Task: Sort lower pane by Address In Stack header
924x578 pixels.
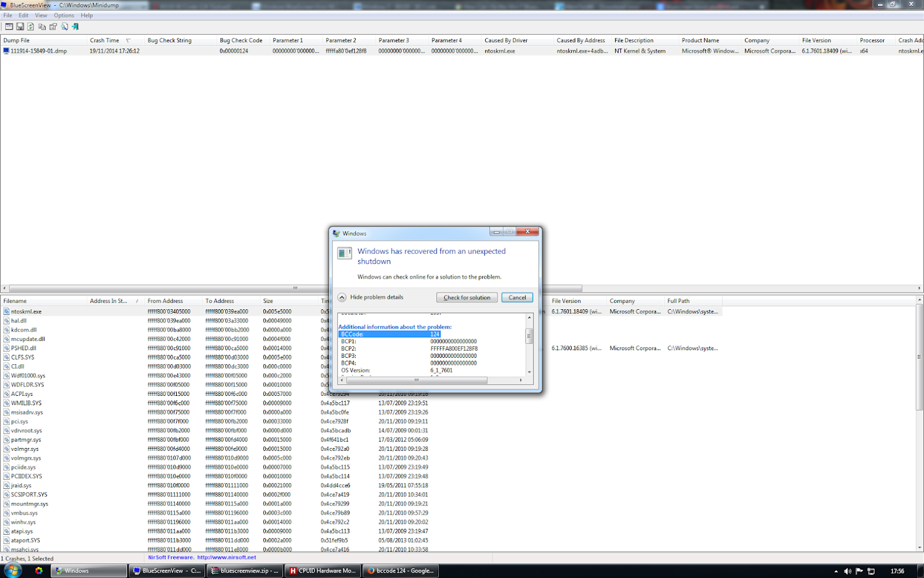Action: pos(115,301)
